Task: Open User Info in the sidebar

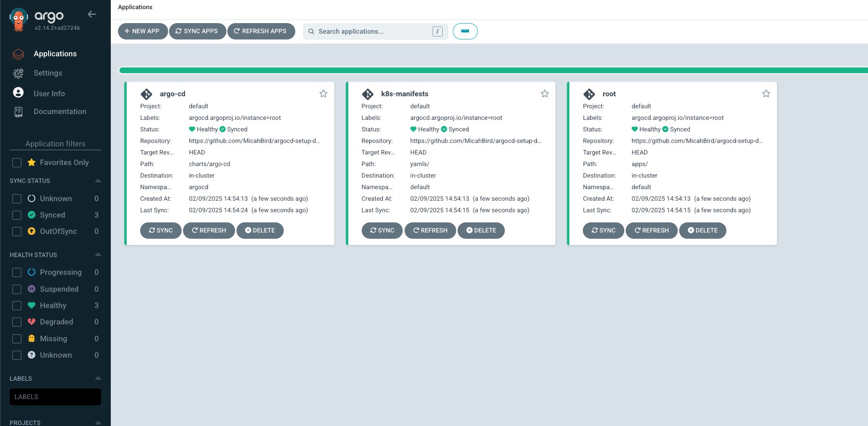Action: coord(49,93)
